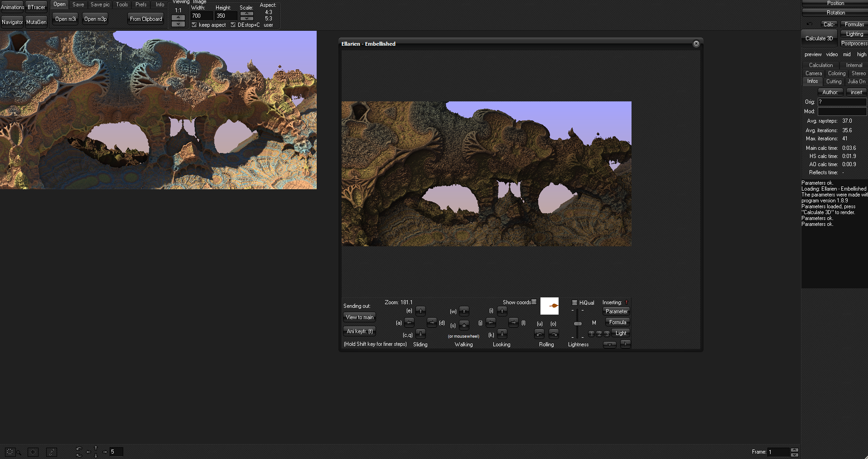Click the View to main button
This screenshot has width=868, height=459.
pyautogui.click(x=360, y=317)
